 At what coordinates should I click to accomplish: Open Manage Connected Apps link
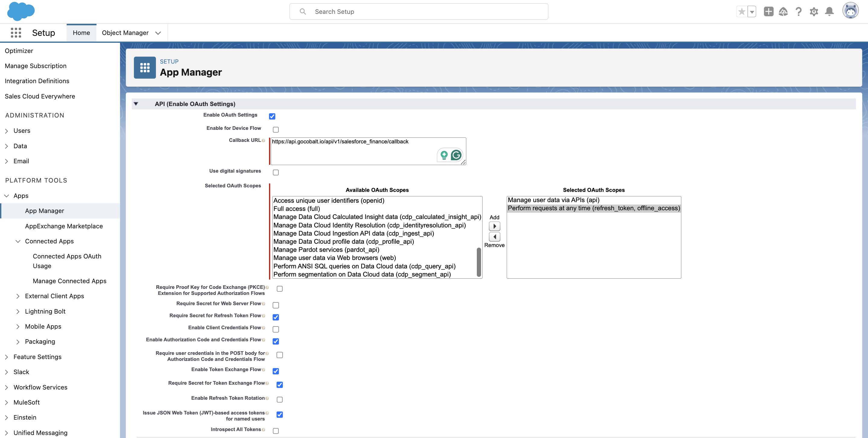click(69, 281)
